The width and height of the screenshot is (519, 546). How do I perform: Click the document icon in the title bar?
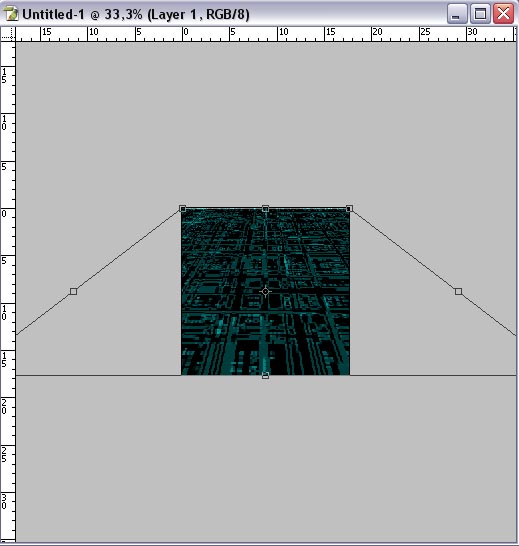coord(10,14)
